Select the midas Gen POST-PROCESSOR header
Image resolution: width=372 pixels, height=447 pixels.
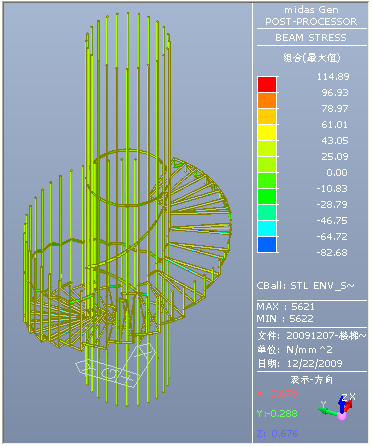(x=311, y=16)
